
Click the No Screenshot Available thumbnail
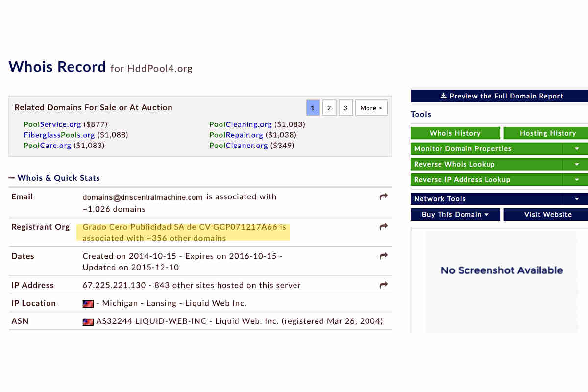coord(501,270)
